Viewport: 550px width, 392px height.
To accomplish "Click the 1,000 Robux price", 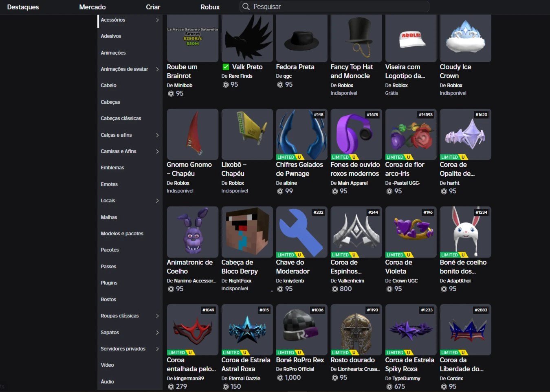I will coord(293,378).
